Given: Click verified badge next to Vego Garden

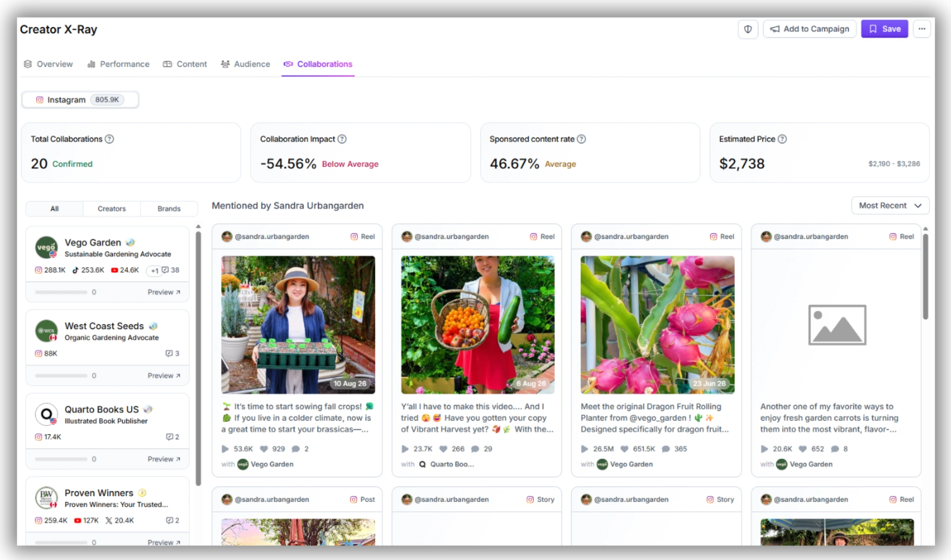Looking at the screenshot, I should (x=130, y=243).
